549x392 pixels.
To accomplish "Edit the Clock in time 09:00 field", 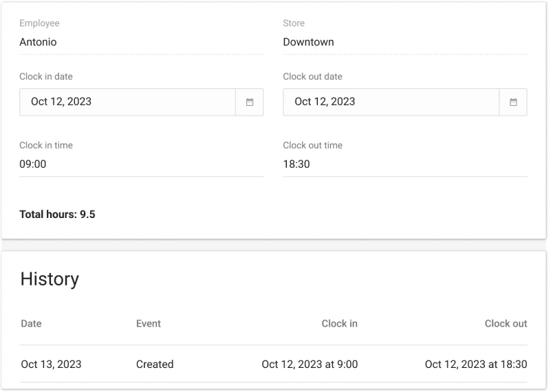I will (x=141, y=164).
